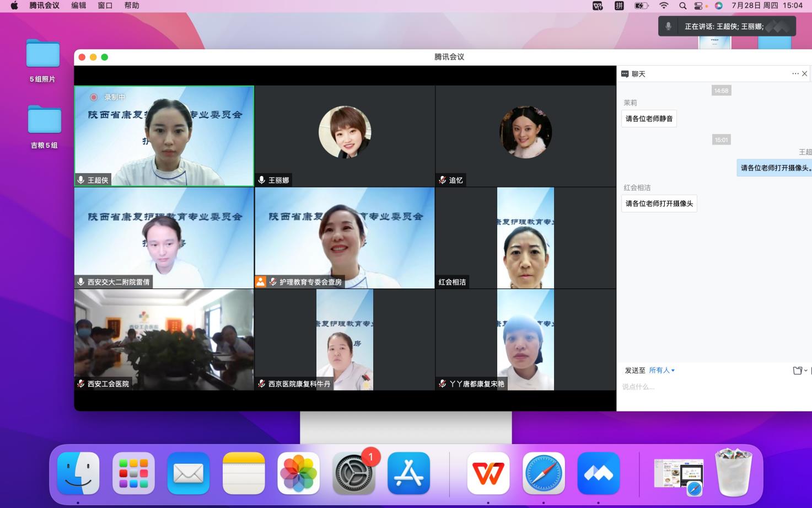The image size is (812, 508).
Task: Select 红会相洁 video tile
Action: [x=525, y=238]
